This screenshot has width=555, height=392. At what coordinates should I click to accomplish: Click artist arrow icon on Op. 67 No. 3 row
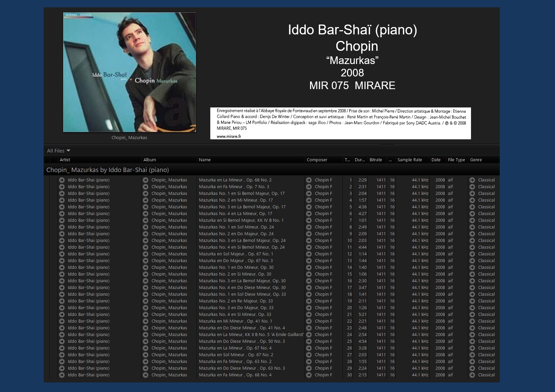[62, 261]
